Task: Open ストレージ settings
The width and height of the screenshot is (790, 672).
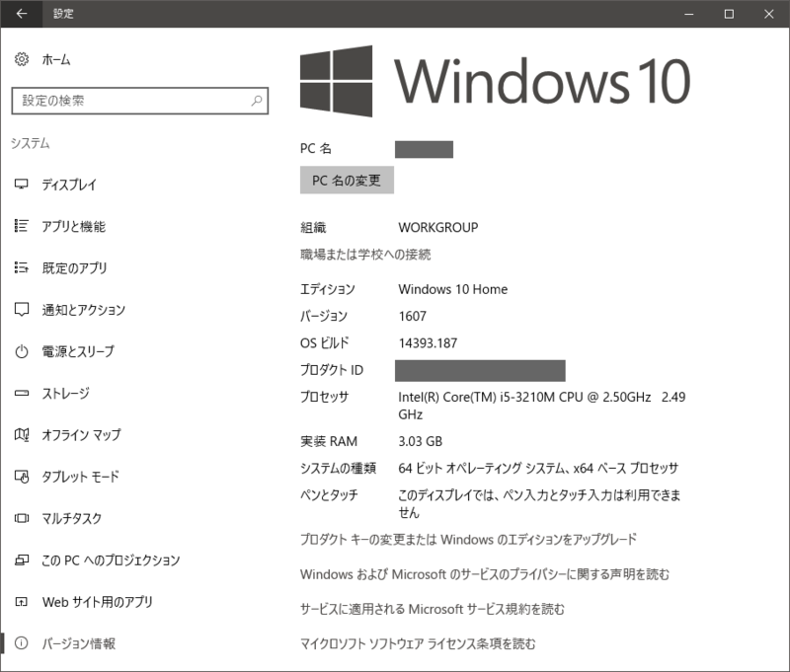Action: (x=65, y=393)
